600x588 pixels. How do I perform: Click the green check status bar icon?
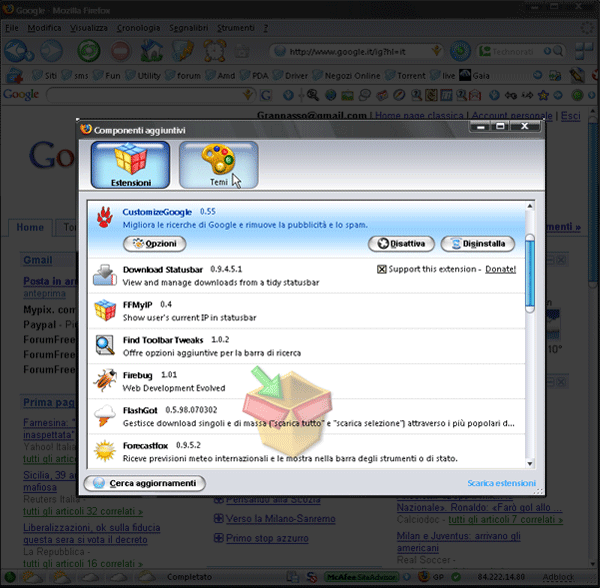coord(455,577)
